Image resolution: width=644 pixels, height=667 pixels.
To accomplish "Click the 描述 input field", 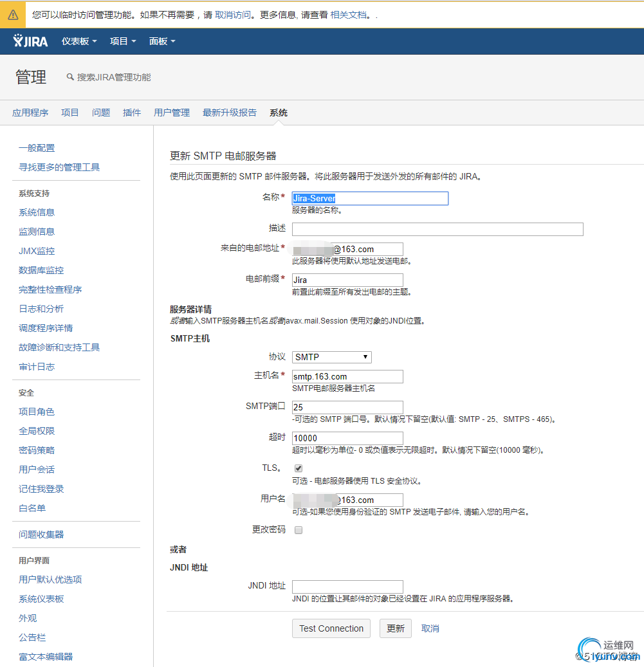I will 437,229.
